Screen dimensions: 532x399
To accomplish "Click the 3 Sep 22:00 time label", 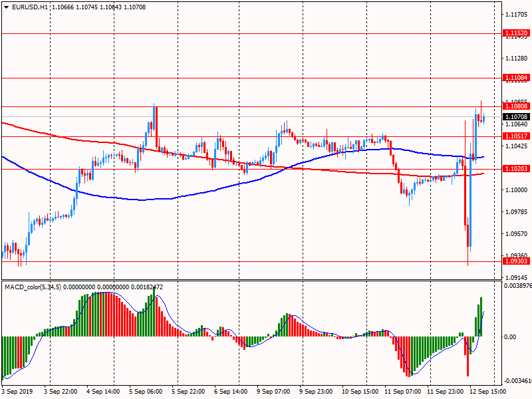I will (61, 392).
